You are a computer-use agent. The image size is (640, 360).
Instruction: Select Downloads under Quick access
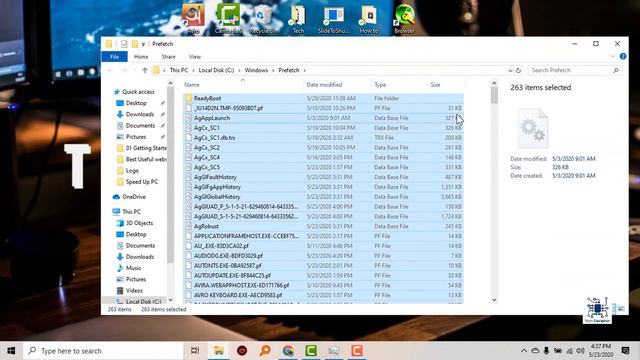point(140,114)
